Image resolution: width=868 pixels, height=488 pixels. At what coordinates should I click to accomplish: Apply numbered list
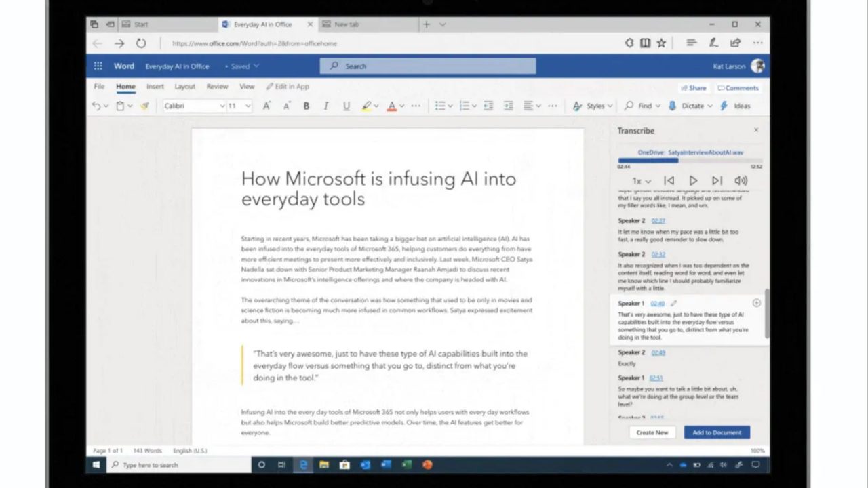coord(465,106)
